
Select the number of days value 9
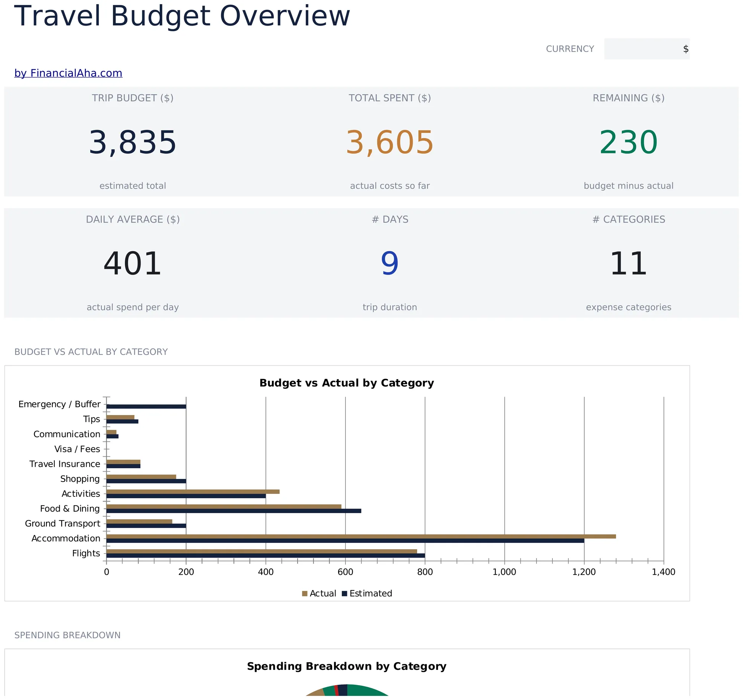390,264
